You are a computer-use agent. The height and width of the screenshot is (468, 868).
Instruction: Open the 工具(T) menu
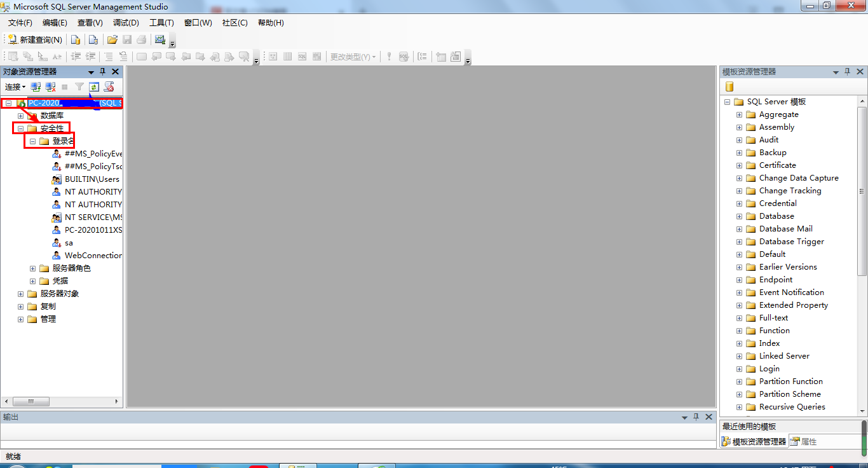coord(161,23)
